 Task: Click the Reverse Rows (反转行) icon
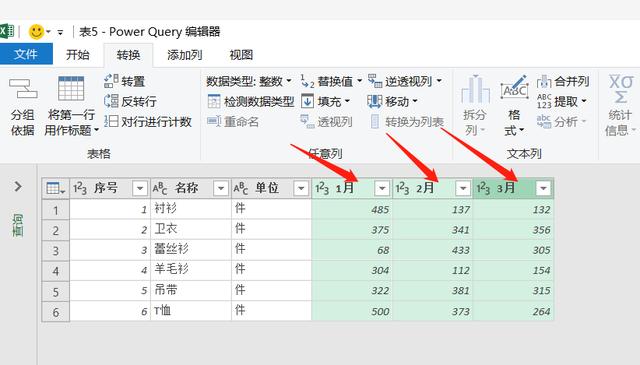coord(111,101)
